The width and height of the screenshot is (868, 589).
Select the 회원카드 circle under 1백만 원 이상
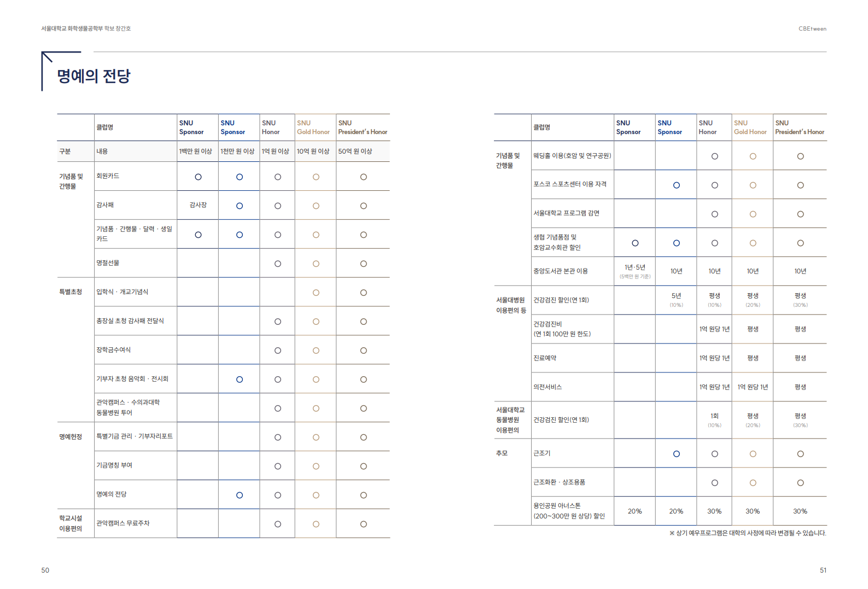[x=198, y=177]
